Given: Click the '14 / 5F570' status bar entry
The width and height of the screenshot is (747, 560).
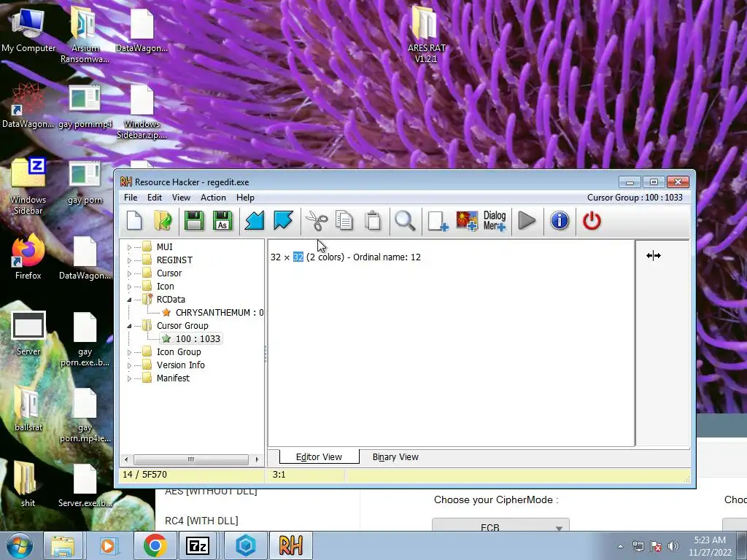Looking at the screenshot, I should point(145,475).
